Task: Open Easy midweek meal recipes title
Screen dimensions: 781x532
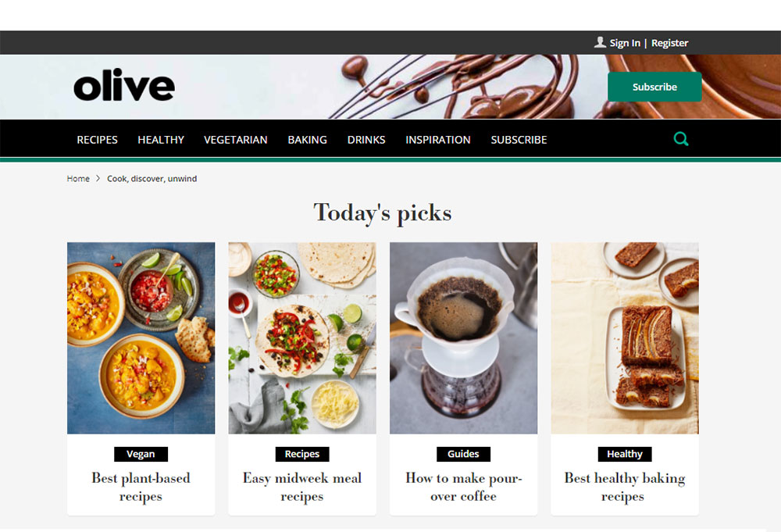Action: click(301, 487)
